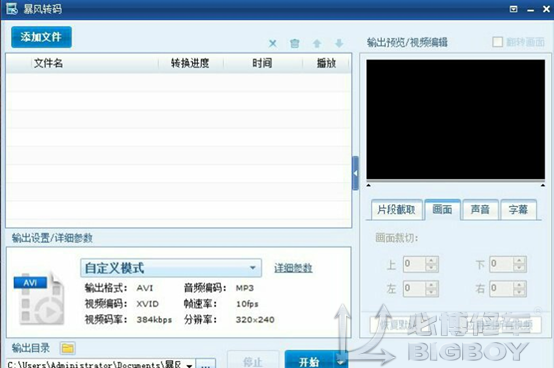Screen dimensions: 554x368
Task: Click the 左 crop value field
Action: point(414,289)
